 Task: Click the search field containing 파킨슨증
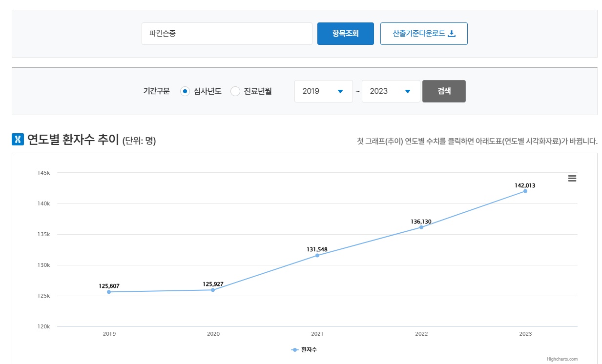(x=227, y=33)
